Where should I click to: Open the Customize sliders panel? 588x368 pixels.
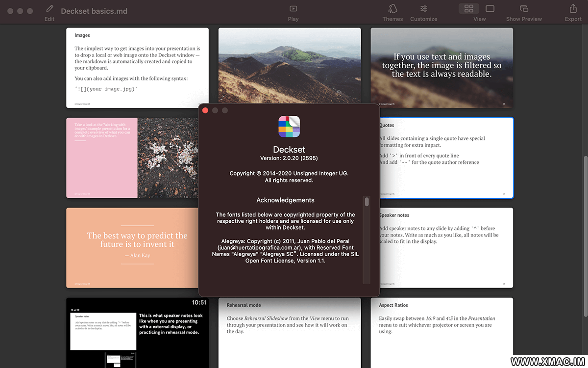tap(423, 9)
